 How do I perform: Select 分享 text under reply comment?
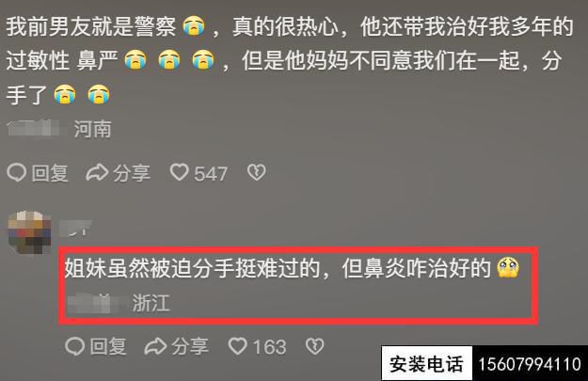(x=190, y=346)
